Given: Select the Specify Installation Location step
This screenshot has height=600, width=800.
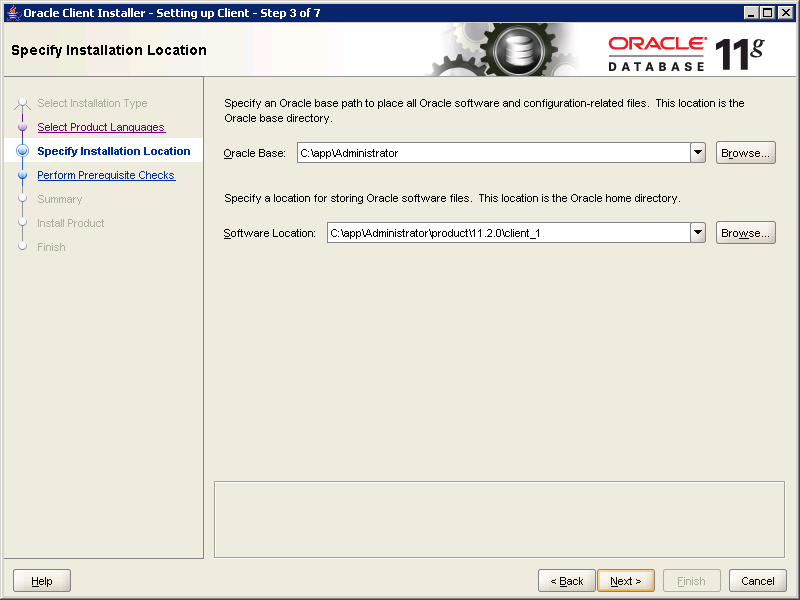Looking at the screenshot, I should pos(114,151).
